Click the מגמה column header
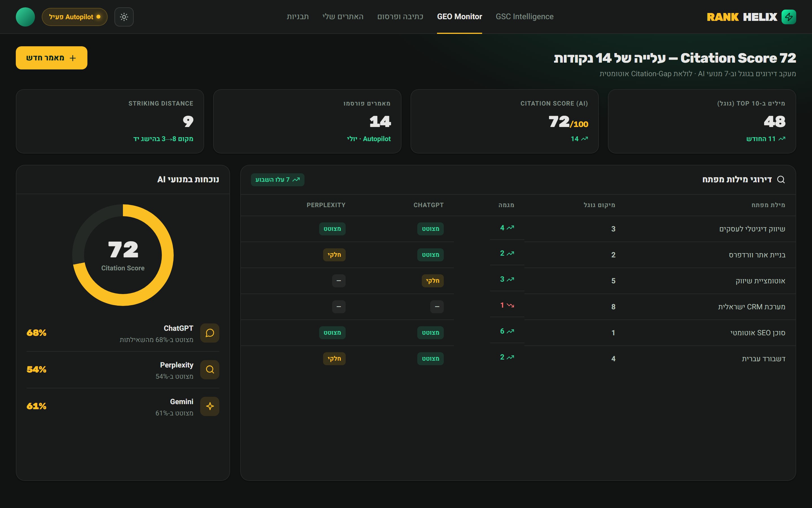Image resolution: width=812 pixels, height=508 pixels. click(506, 205)
